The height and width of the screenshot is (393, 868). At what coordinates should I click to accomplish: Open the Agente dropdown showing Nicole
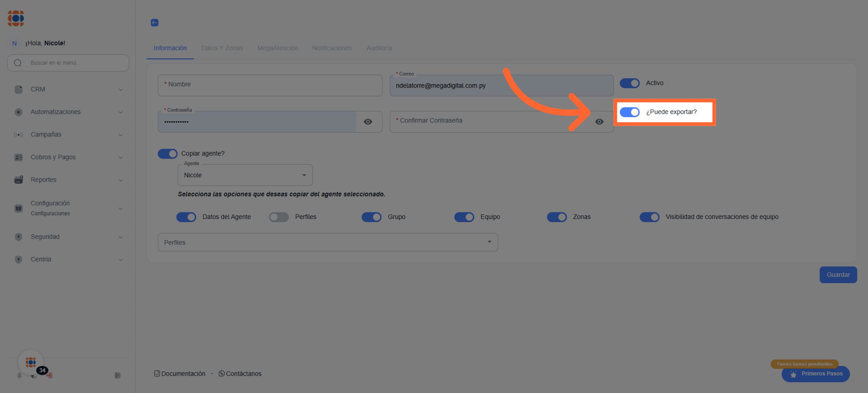coord(245,175)
